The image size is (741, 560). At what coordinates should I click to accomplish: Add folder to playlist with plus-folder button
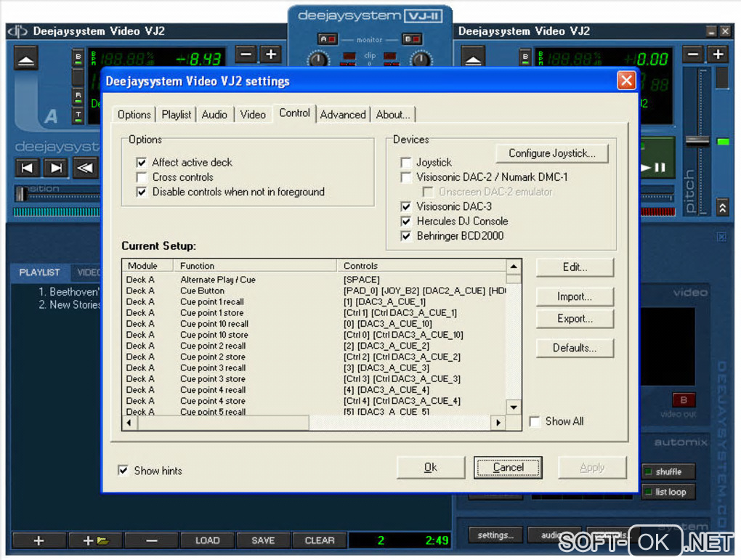tap(95, 540)
